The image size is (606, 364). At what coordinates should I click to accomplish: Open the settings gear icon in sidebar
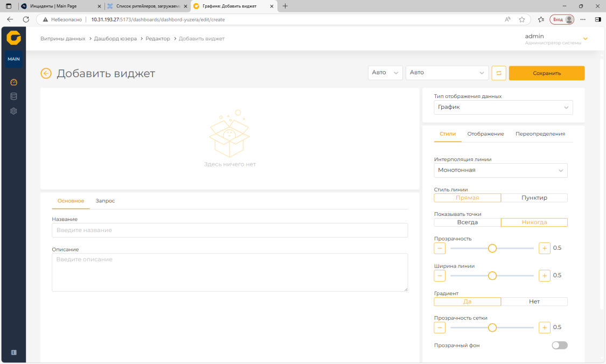click(x=13, y=111)
